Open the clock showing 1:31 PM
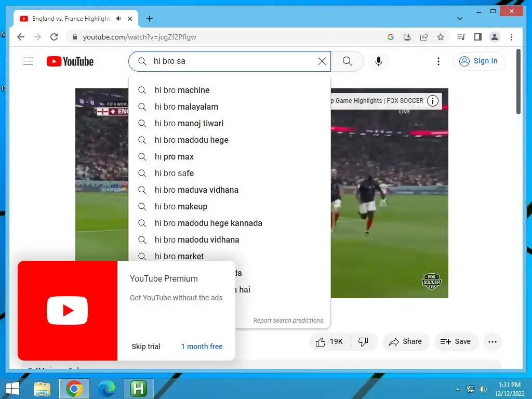The width and height of the screenshot is (532, 399). click(509, 389)
